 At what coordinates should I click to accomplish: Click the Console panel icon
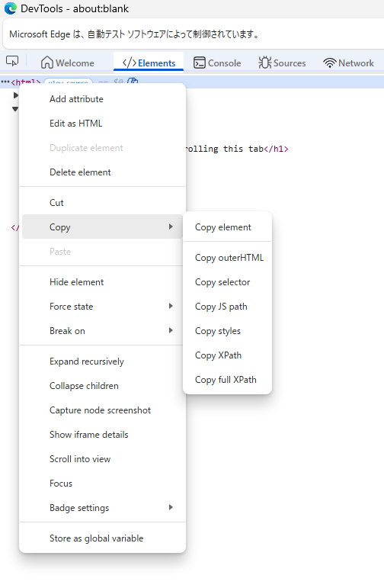[x=200, y=63]
